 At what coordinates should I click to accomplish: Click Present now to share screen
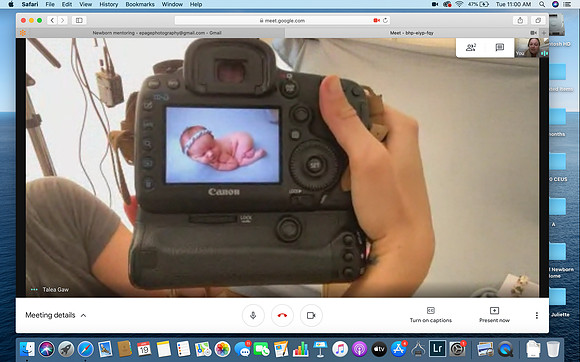point(494,315)
